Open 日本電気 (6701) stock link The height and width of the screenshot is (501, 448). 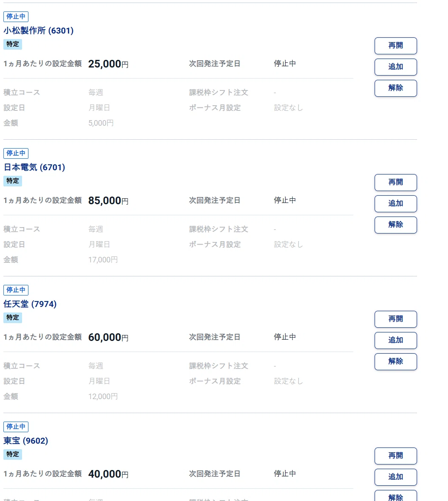pyautogui.click(x=34, y=167)
